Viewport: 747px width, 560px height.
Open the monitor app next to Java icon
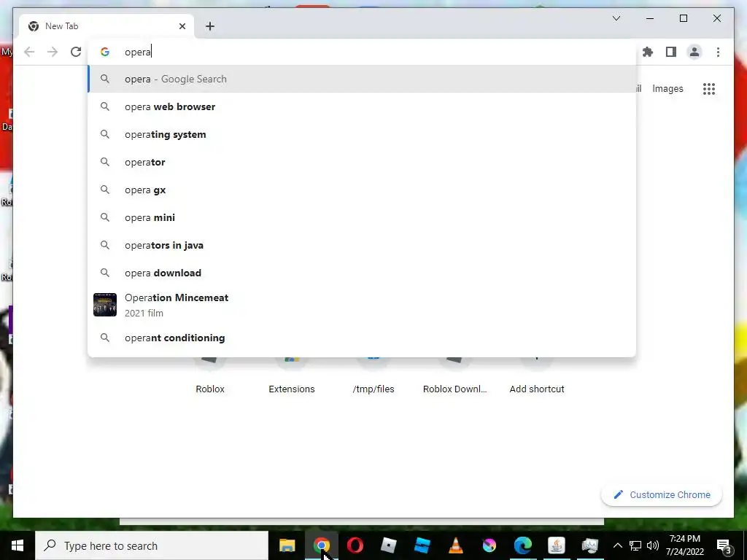point(589,545)
